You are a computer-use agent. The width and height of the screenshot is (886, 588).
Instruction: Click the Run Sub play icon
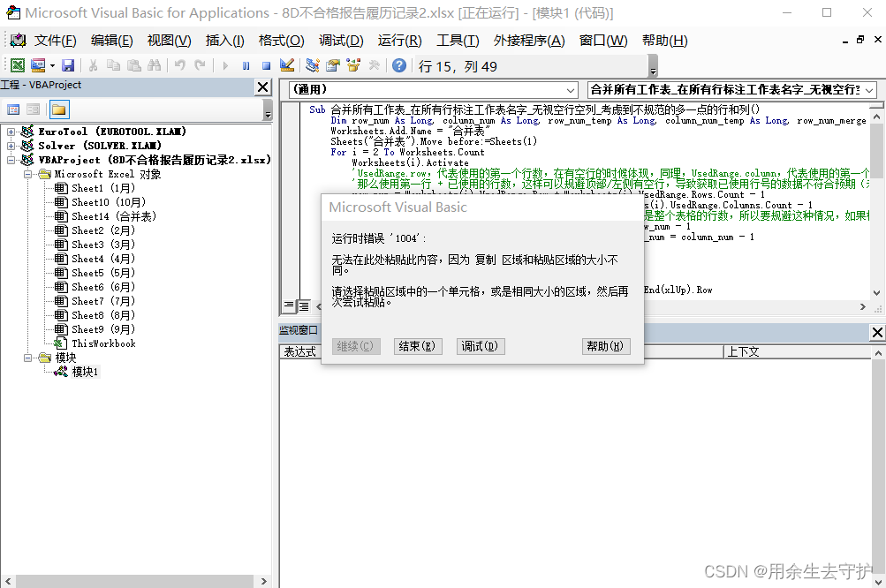(x=225, y=65)
